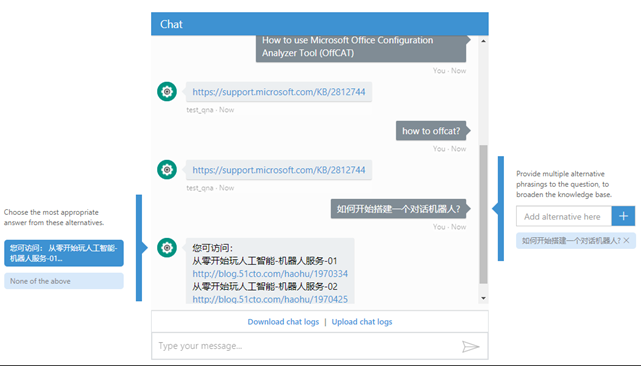Click the send message arrow icon
Viewport: 641px width, 366px height.
click(471, 346)
